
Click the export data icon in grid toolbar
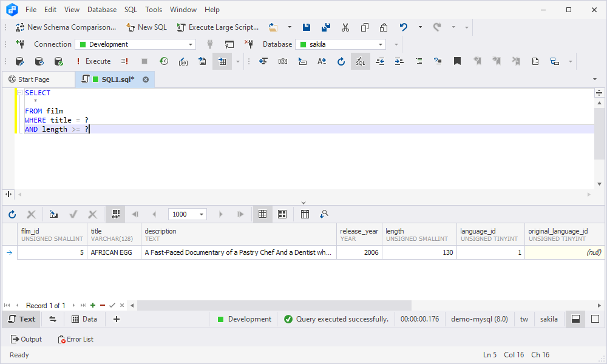click(x=54, y=214)
